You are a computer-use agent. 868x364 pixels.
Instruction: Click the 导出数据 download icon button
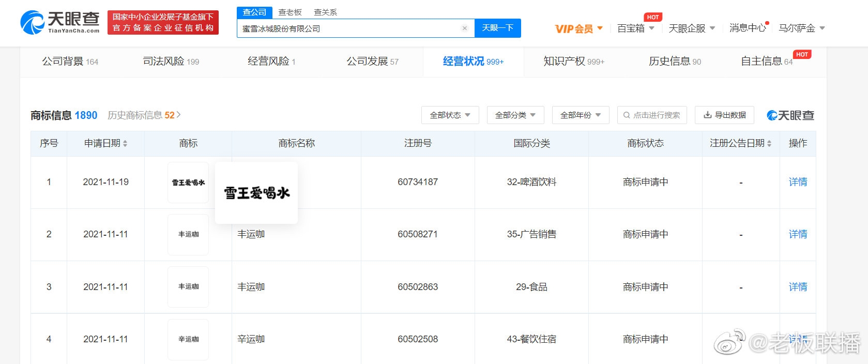click(x=724, y=115)
